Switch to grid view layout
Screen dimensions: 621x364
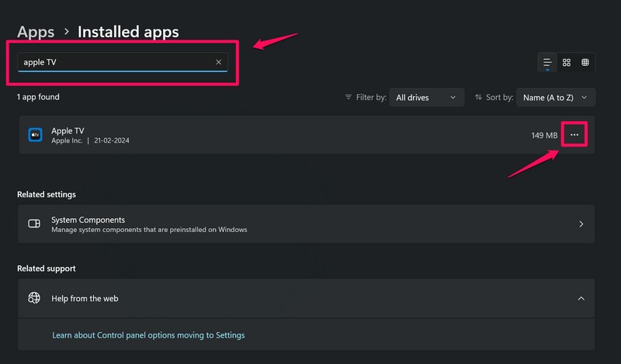click(567, 62)
